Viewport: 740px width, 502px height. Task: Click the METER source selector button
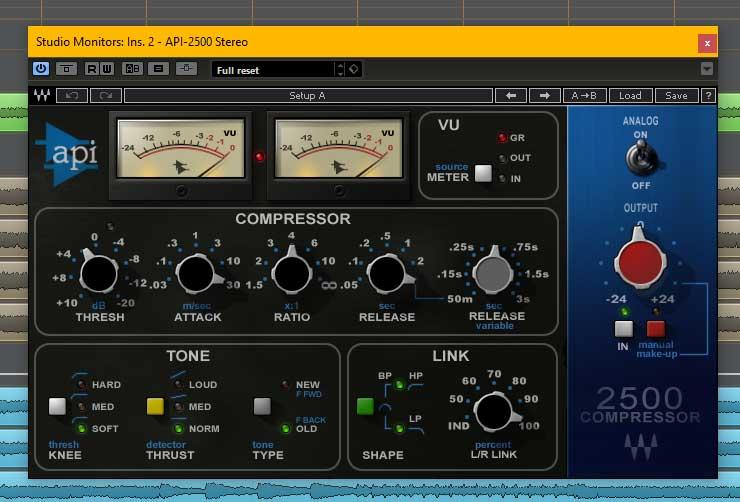click(483, 173)
